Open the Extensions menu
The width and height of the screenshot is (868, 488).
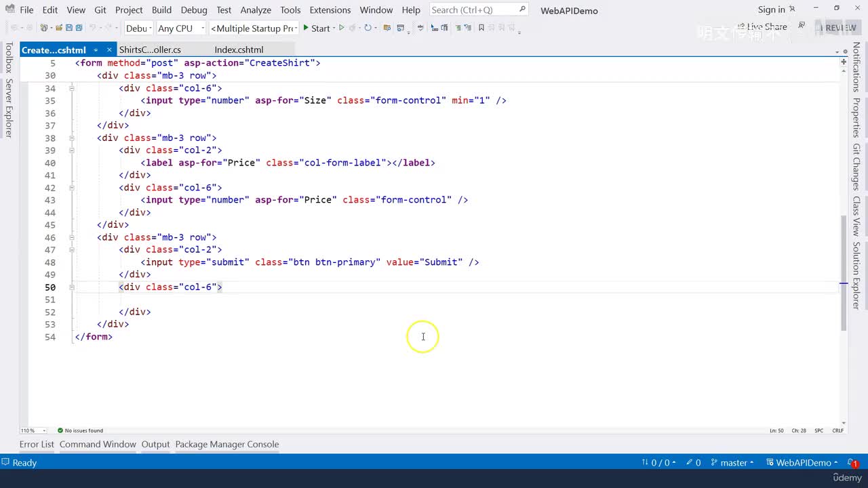click(x=330, y=9)
